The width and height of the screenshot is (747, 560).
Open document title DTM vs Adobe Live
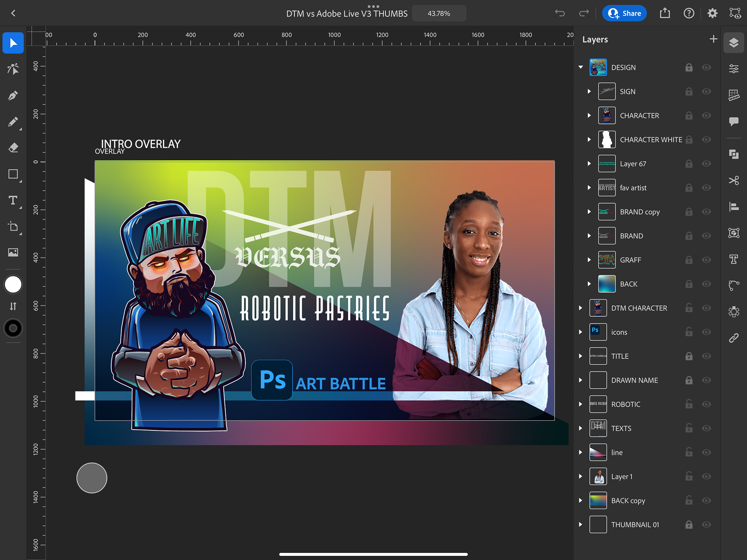point(347,14)
